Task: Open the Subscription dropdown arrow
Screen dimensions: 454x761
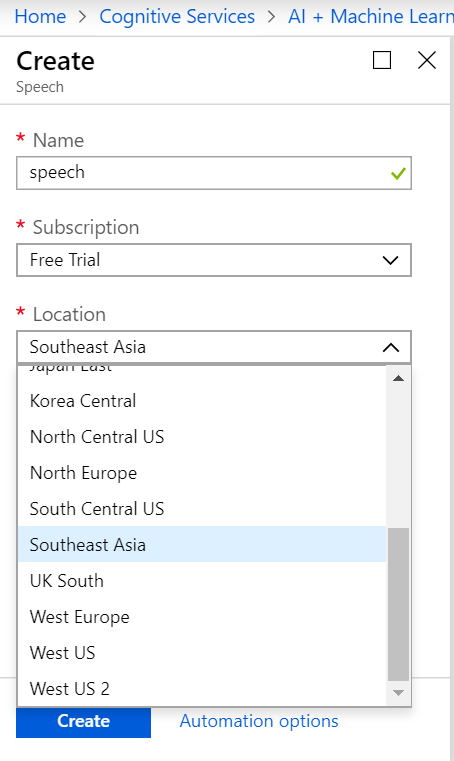Action: 390,261
